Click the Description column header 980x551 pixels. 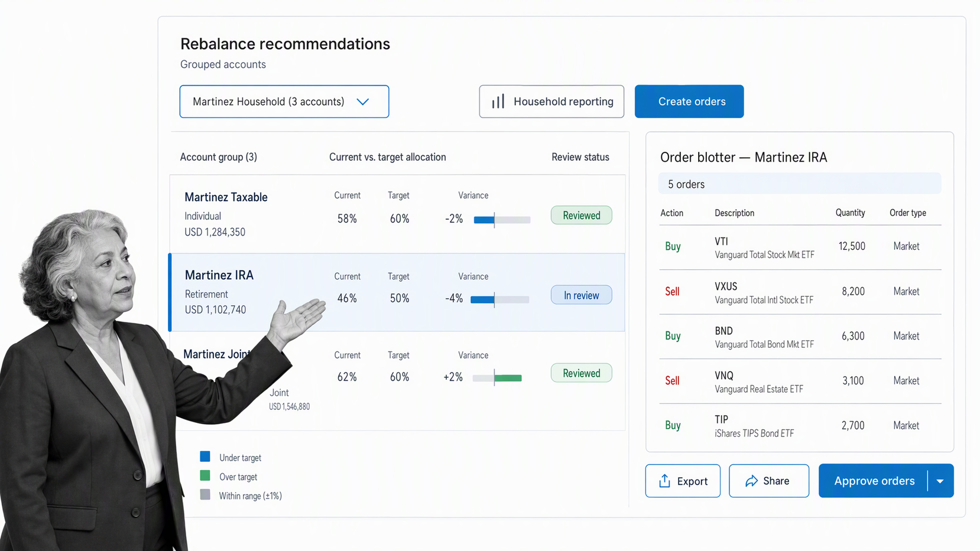[734, 213]
